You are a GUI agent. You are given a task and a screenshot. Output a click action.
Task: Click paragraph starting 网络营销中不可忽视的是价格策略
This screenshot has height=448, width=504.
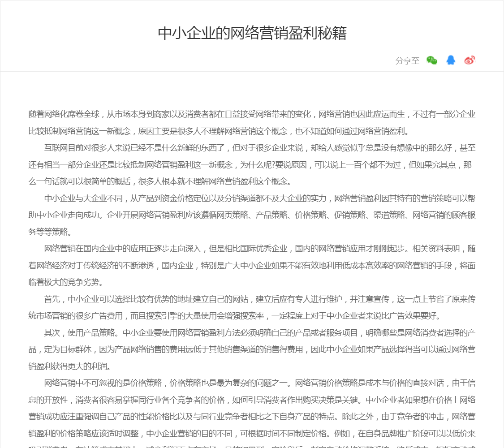(x=252, y=413)
